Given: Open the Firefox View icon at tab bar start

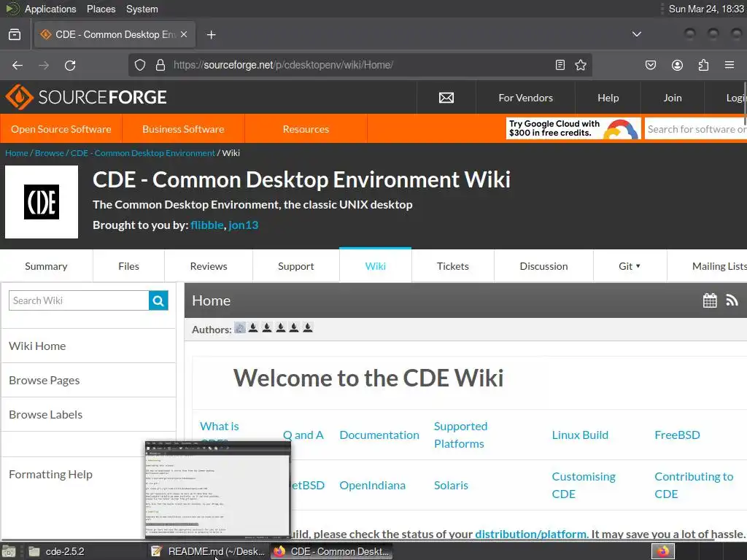Looking at the screenshot, I should pos(15,34).
